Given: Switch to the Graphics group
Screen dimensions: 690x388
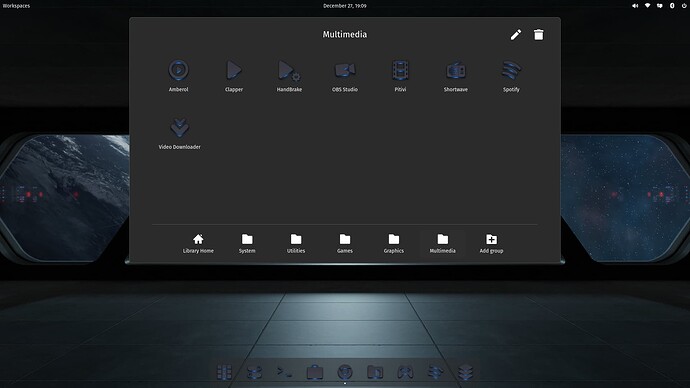Looking at the screenshot, I should click(x=393, y=243).
